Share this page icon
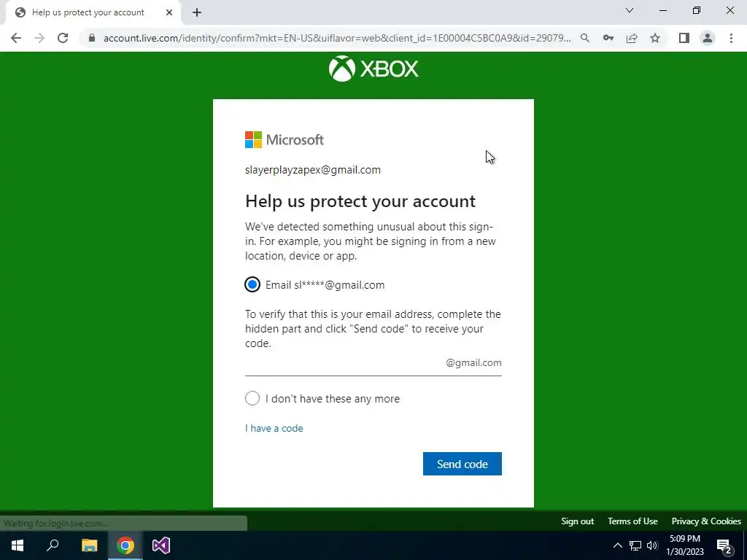 [632, 38]
